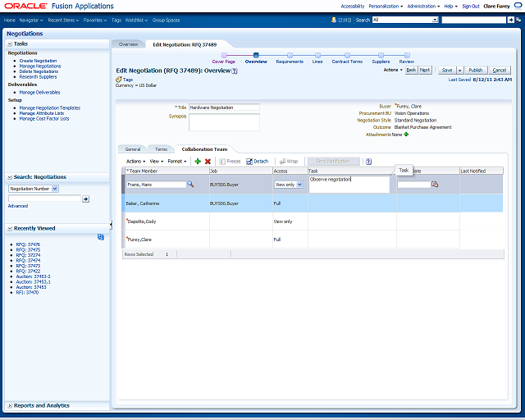The image size is (525, 420).
Task: Click in the Task text box
Action: [x=349, y=185]
